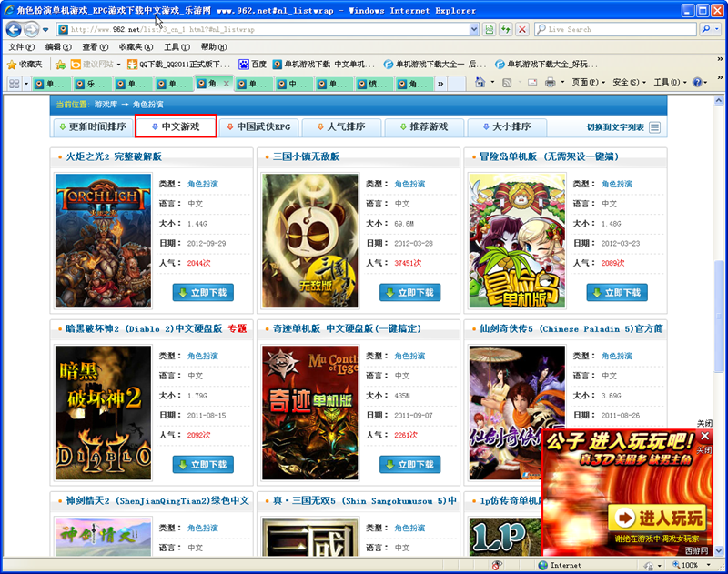The height and width of the screenshot is (574, 728).
Task: Download 三国小镇无敌版 with 立即下载 button
Action: [410, 292]
